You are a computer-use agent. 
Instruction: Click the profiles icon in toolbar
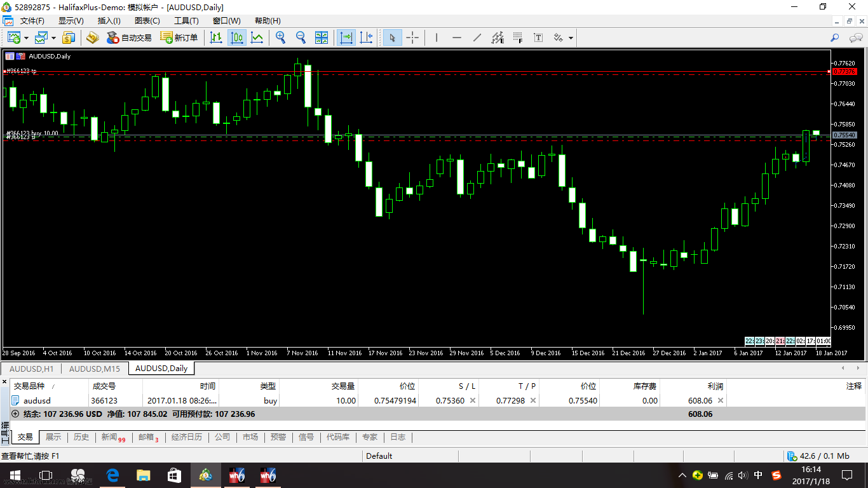coord(41,37)
